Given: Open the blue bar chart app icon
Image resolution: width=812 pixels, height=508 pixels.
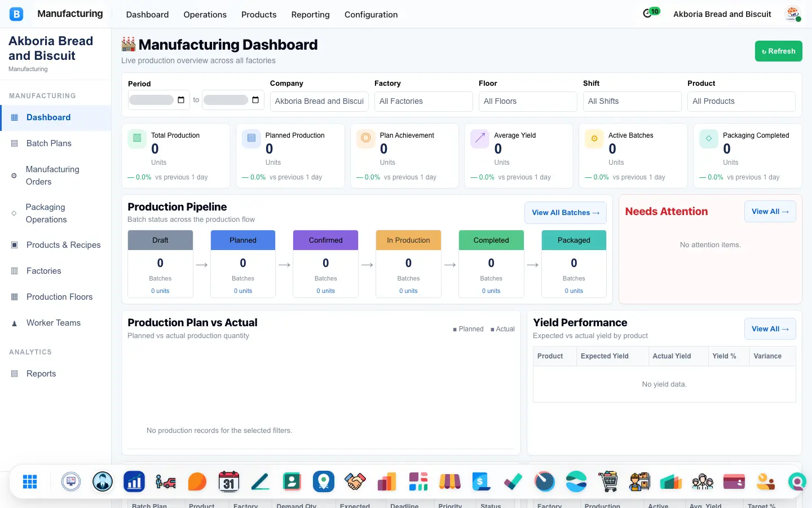Looking at the screenshot, I should tap(134, 481).
